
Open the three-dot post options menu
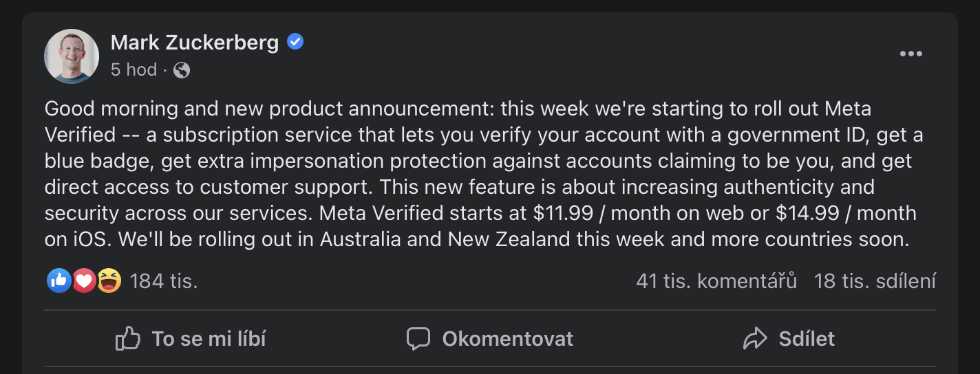click(x=910, y=54)
